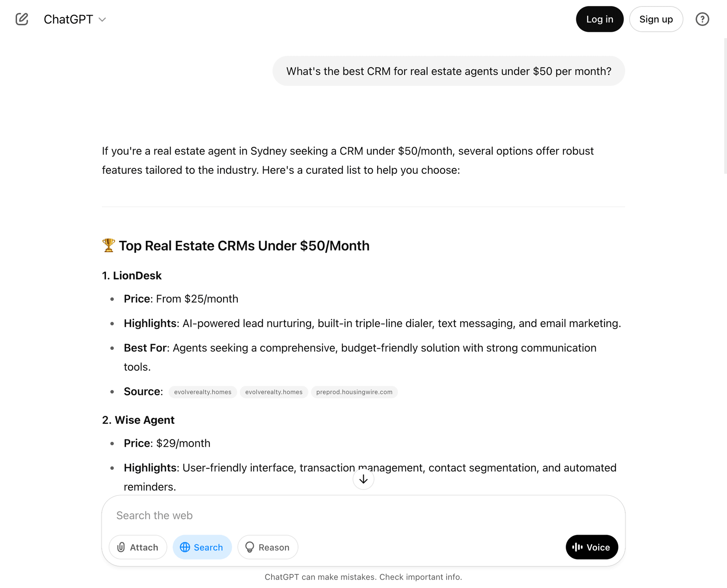Image resolution: width=727 pixels, height=588 pixels.
Task: Open help via the question mark icon
Action: pyautogui.click(x=702, y=19)
